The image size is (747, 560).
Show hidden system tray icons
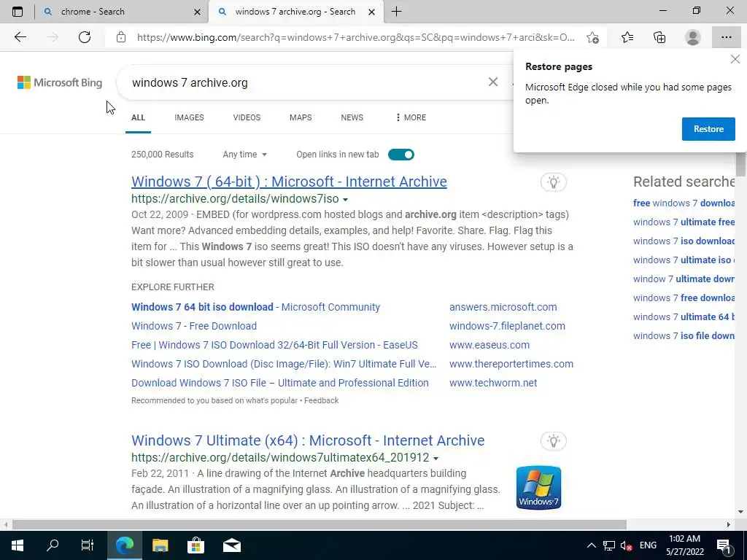pyautogui.click(x=591, y=545)
